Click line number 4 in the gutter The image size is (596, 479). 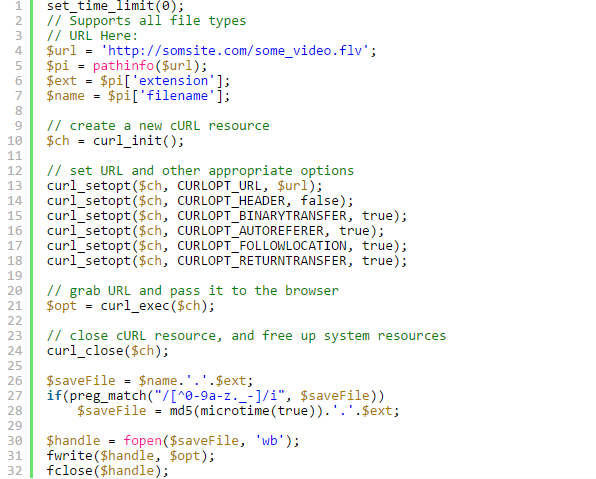[x=18, y=51]
